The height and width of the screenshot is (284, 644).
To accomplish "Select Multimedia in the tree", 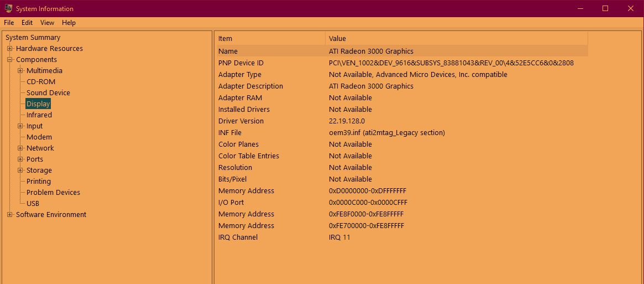I will coord(44,71).
